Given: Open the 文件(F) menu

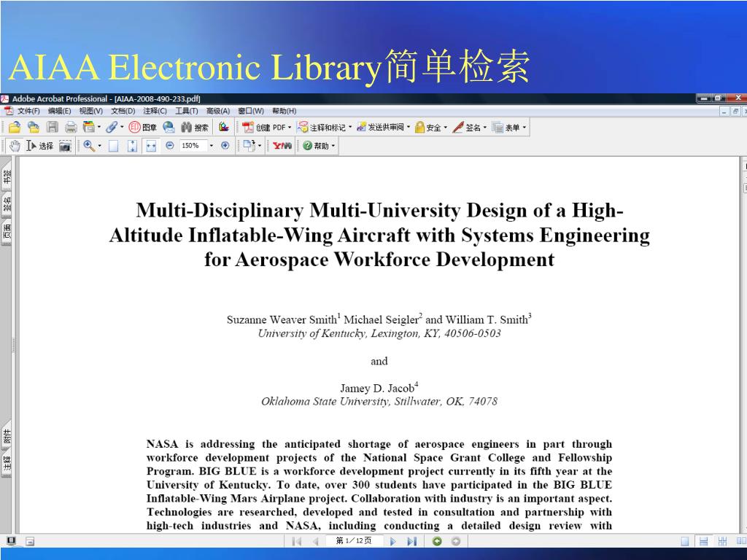Looking at the screenshot, I should (x=28, y=111).
